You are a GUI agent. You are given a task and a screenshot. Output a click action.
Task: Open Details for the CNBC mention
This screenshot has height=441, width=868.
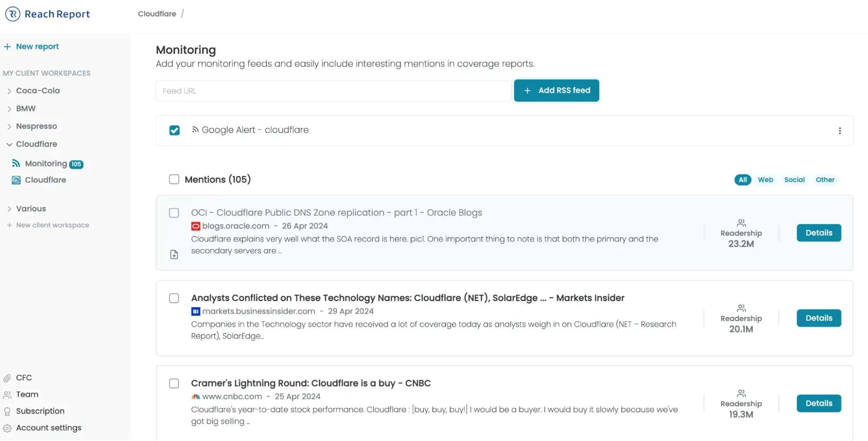tap(819, 403)
